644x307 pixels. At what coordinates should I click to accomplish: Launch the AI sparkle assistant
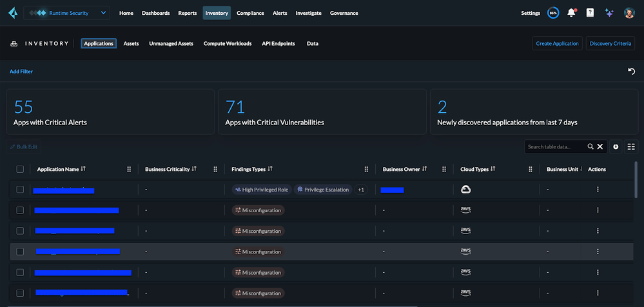pyautogui.click(x=609, y=13)
